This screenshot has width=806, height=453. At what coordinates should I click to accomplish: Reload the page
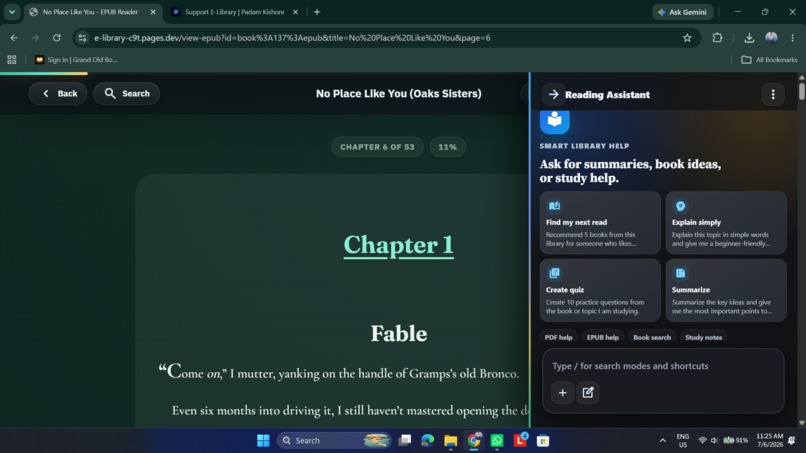[57, 38]
